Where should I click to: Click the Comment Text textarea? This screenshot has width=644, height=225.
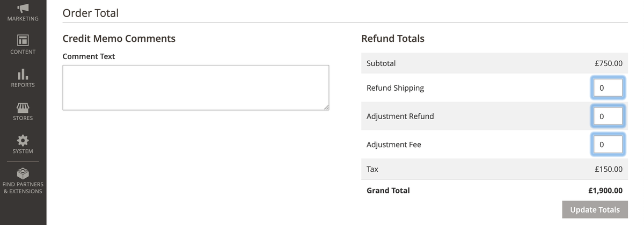click(x=195, y=88)
